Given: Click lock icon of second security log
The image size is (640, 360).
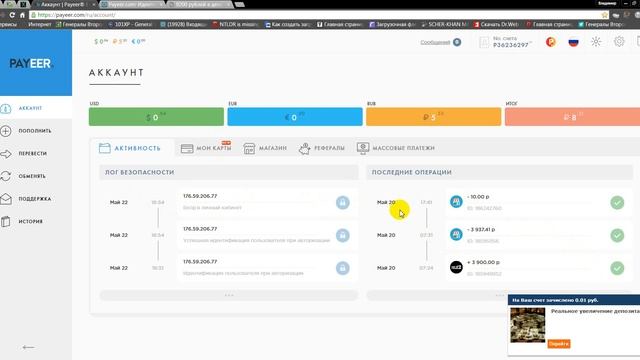Looking at the screenshot, I should coord(342,236).
